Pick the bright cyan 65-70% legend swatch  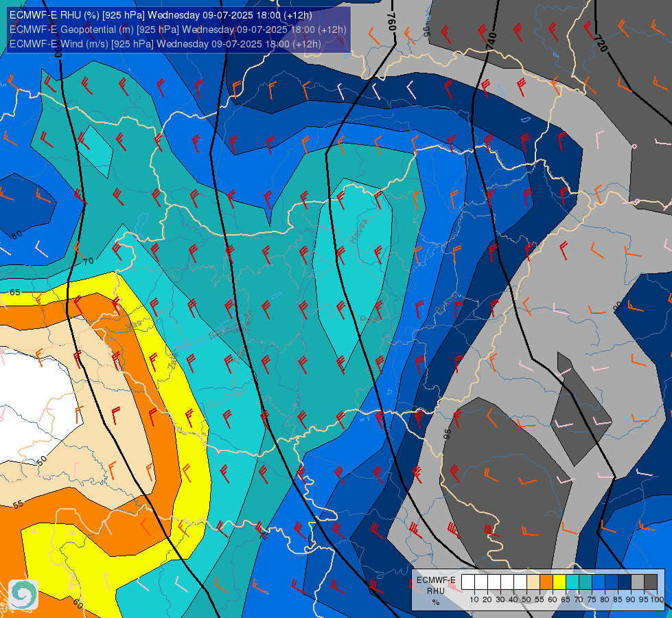pyautogui.click(x=572, y=582)
